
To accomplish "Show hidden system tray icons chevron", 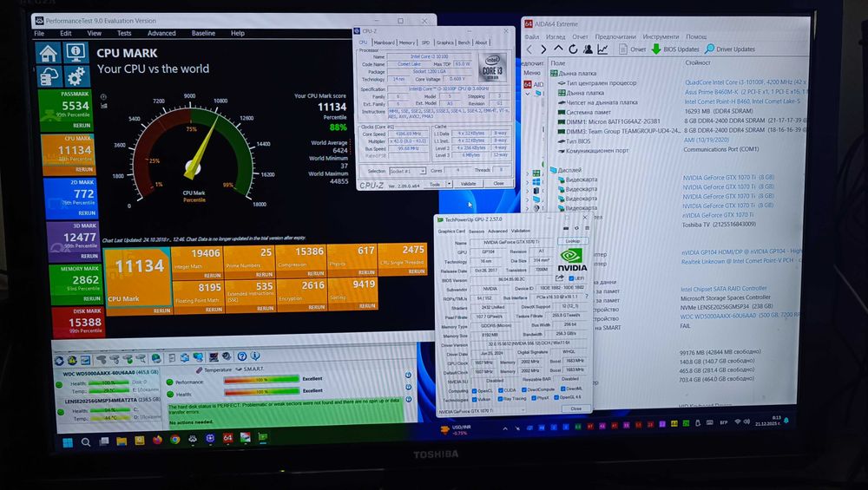I will point(505,428).
